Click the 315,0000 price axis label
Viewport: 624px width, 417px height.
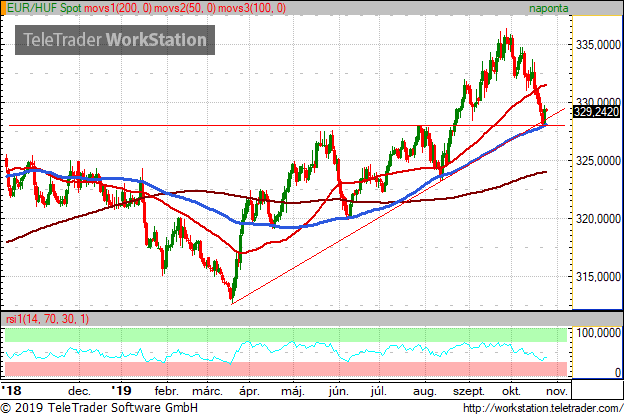click(598, 277)
